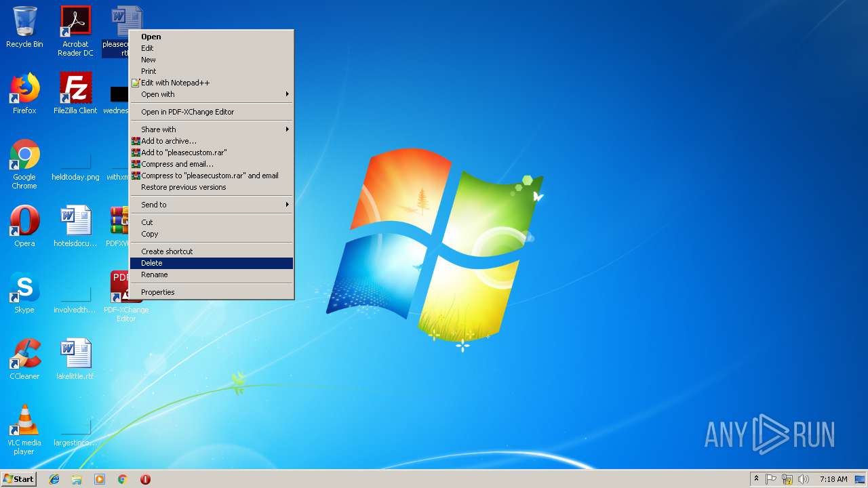Open media player taskbar icon
The width and height of the screenshot is (868, 488).
pyautogui.click(x=100, y=479)
